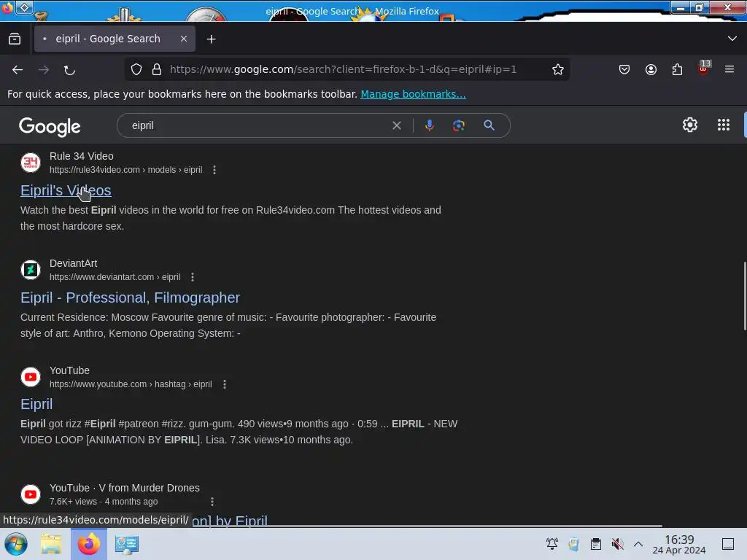The width and height of the screenshot is (747, 560).
Task: Open the YouTube Eipril hashtag result
Action: coord(36,404)
